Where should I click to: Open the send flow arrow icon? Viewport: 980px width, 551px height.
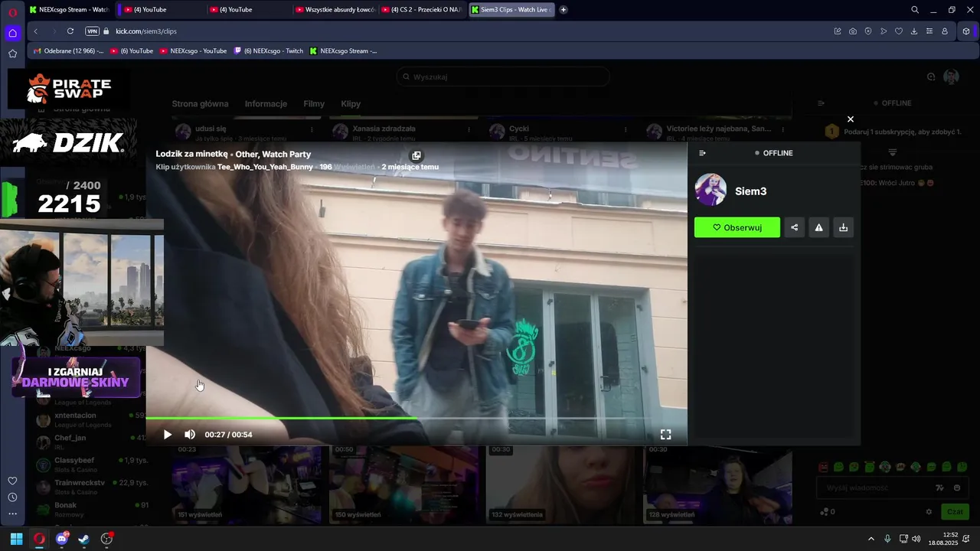[884, 31]
